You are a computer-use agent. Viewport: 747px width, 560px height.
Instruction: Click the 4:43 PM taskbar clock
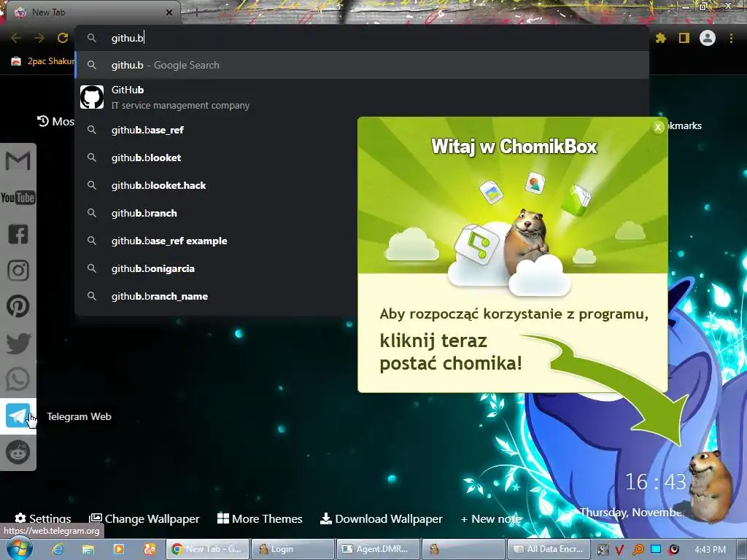point(710,550)
